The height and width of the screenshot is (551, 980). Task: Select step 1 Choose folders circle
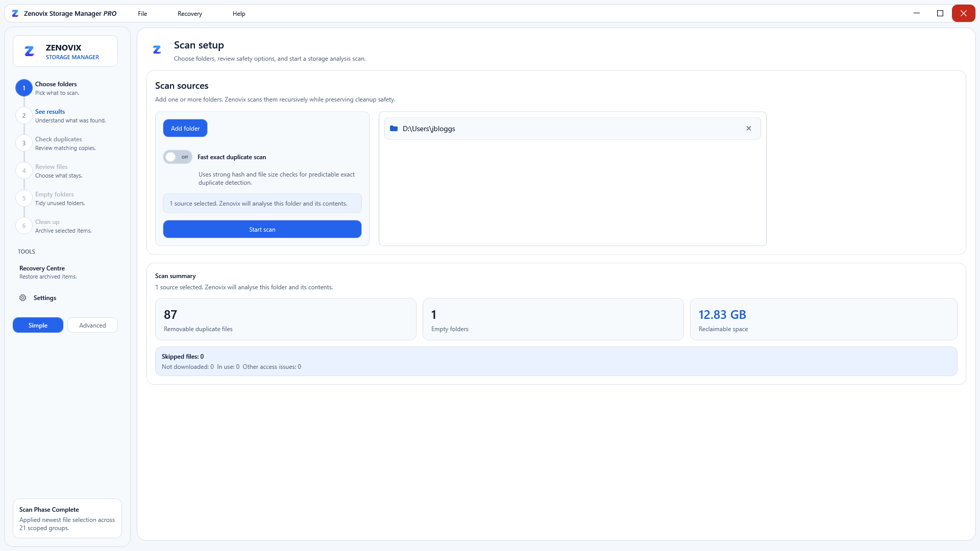(24, 88)
